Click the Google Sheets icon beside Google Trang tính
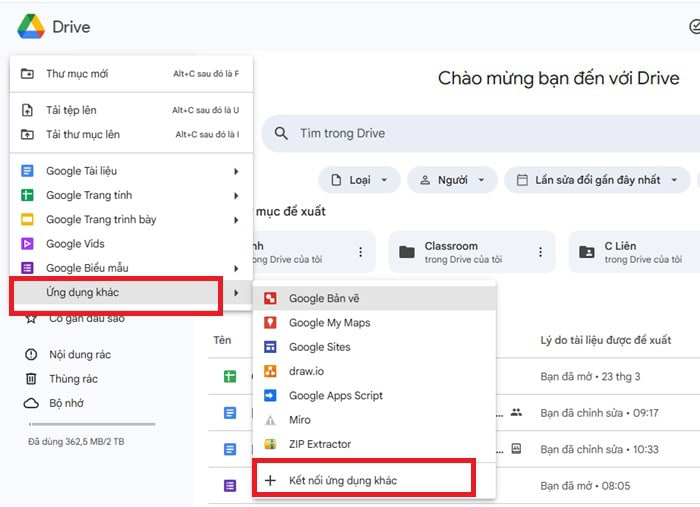The width and height of the screenshot is (700, 507). point(27,195)
